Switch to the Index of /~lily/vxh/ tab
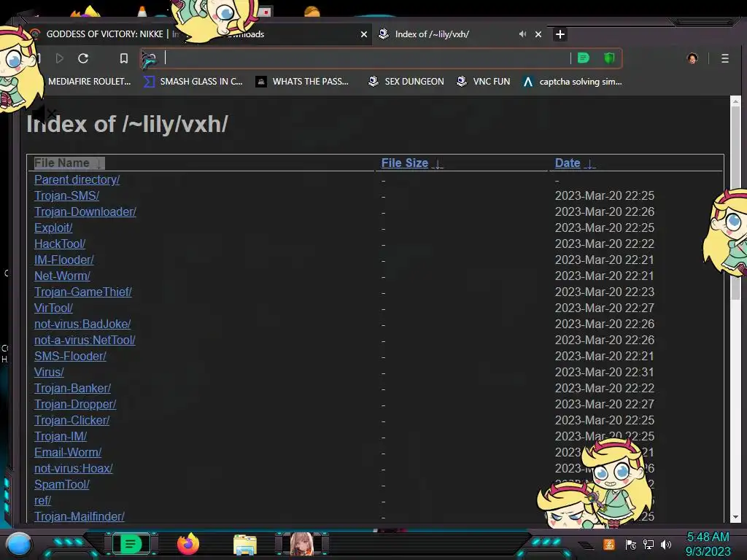The image size is (747, 560). click(460, 34)
